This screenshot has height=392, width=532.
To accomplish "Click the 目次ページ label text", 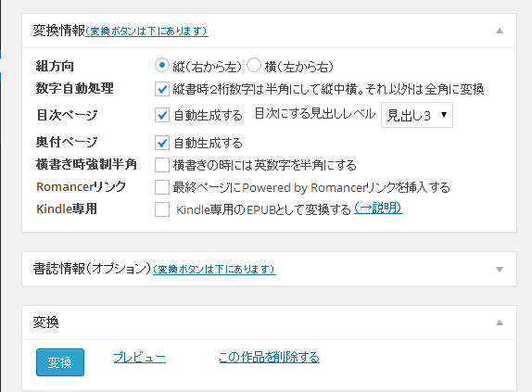I will (x=67, y=115).
